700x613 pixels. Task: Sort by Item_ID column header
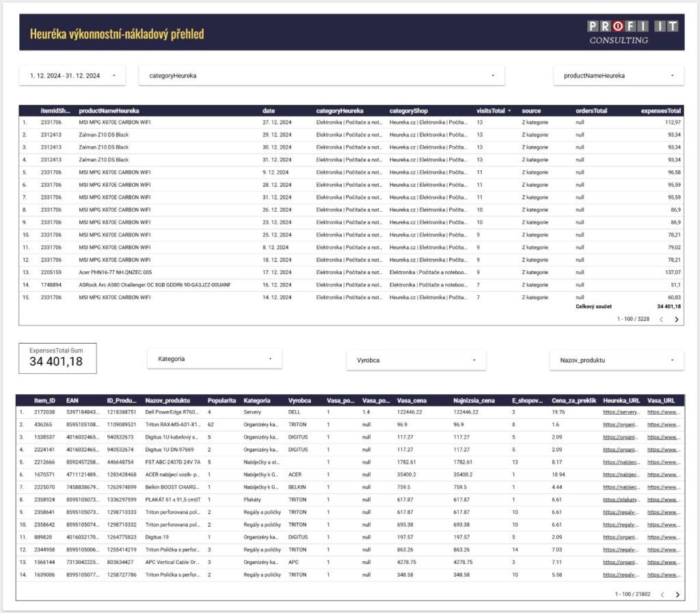click(44, 400)
